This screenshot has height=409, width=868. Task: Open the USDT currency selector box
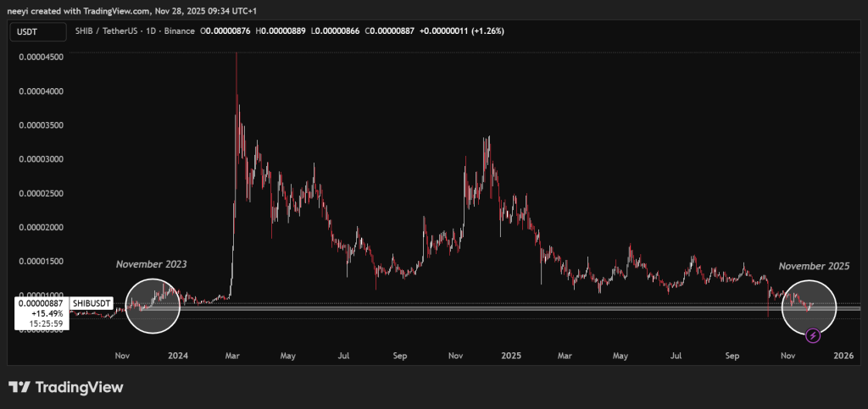[x=39, y=31]
